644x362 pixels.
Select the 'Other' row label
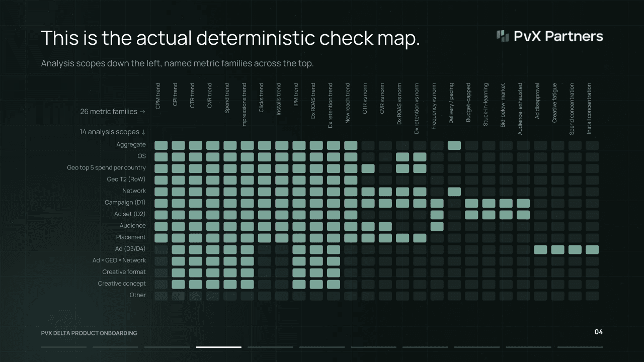[138, 295]
